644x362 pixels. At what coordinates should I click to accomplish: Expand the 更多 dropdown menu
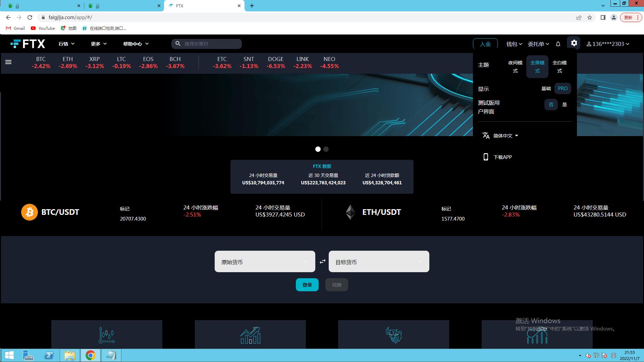[x=99, y=44]
